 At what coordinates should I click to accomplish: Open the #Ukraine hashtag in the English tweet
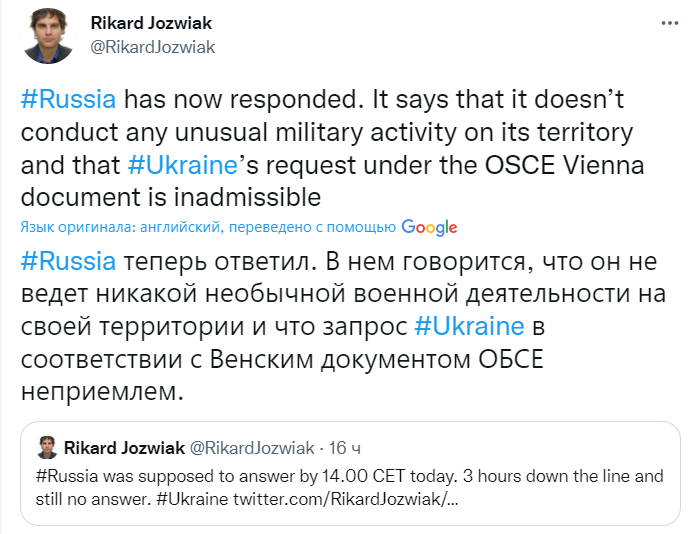(183, 165)
